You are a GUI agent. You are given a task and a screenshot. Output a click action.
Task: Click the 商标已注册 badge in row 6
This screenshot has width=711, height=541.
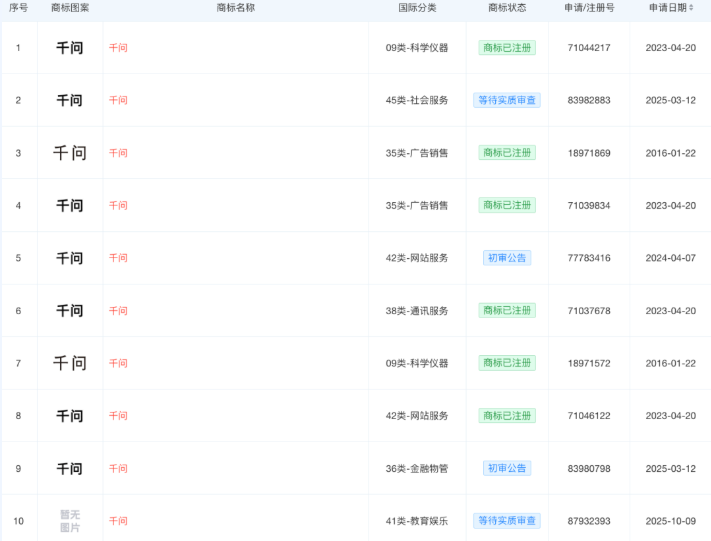(x=507, y=311)
